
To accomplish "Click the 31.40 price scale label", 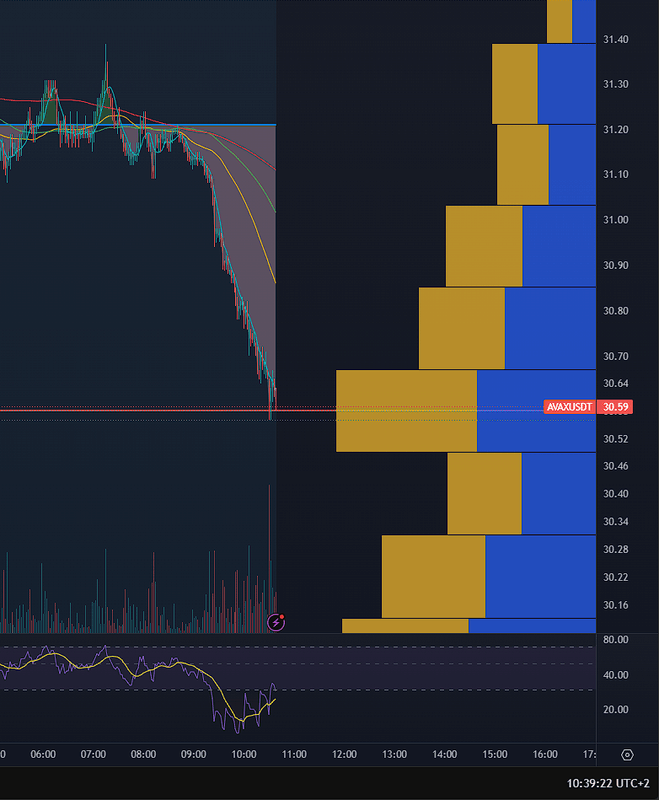I will click(x=616, y=39).
